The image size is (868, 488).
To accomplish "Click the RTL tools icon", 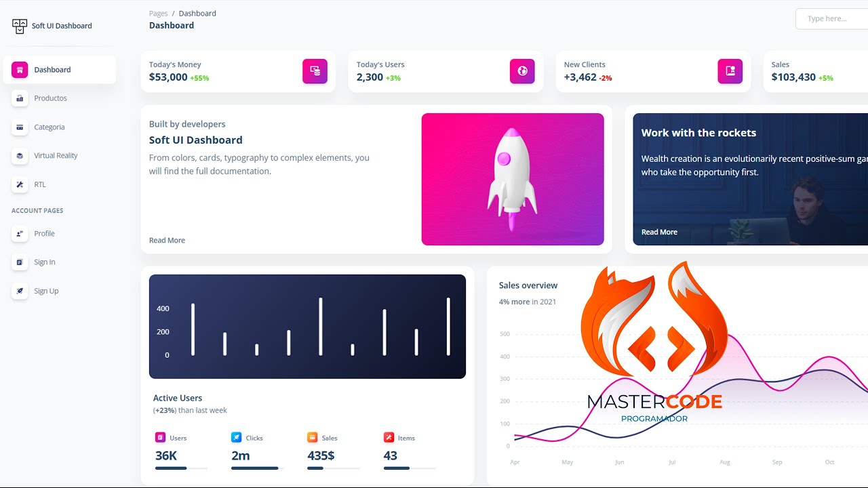I will (20, 184).
